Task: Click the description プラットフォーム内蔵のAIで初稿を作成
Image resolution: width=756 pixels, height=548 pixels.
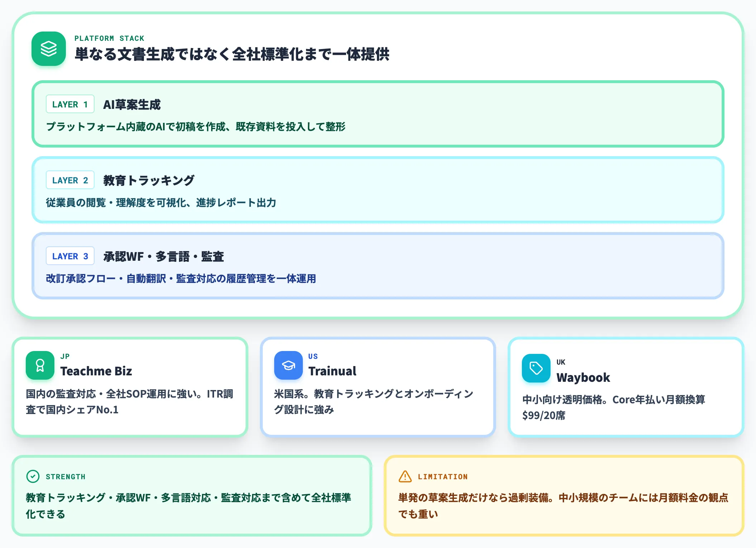Action: pos(196,127)
